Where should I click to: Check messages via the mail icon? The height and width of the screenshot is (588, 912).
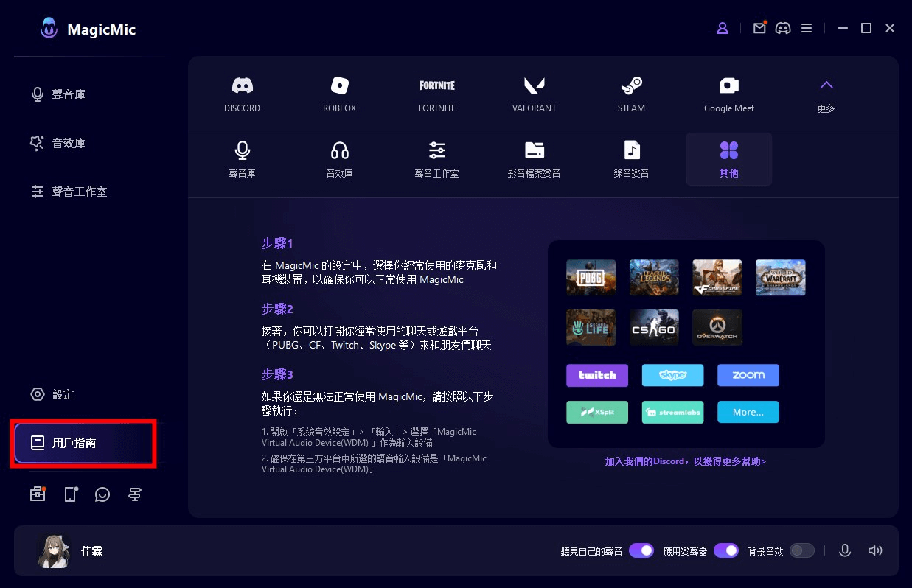759,28
